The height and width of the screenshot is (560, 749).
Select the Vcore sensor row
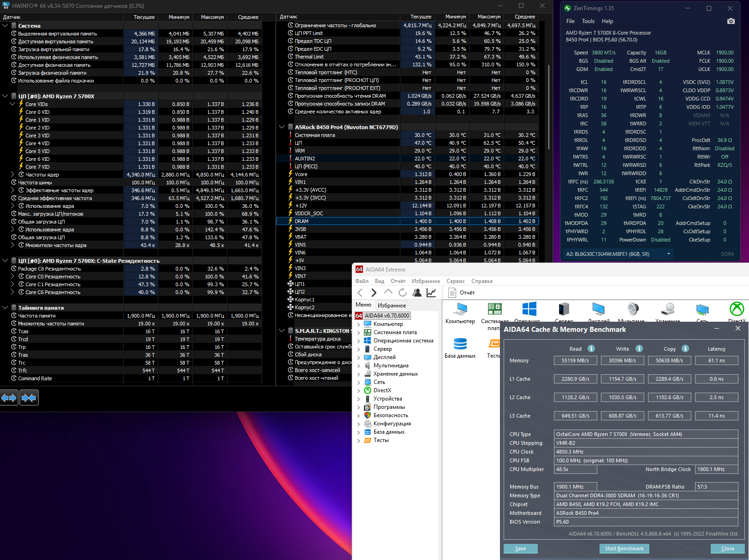(408, 174)
